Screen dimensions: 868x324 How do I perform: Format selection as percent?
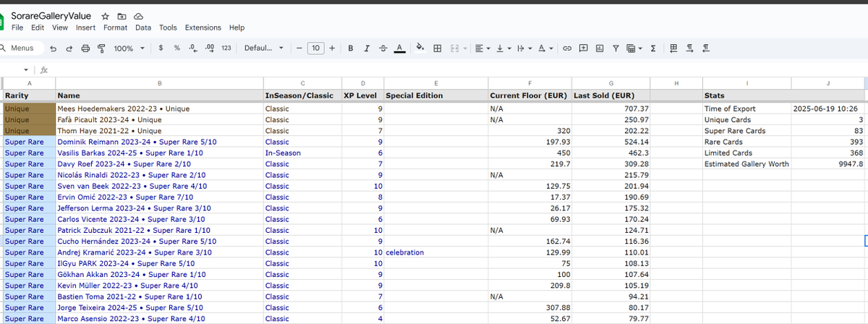click(176, 48)
